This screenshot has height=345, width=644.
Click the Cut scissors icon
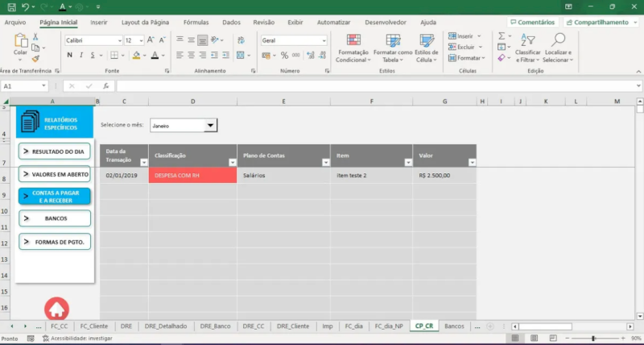pyautogui.click(x=35, y=36)
